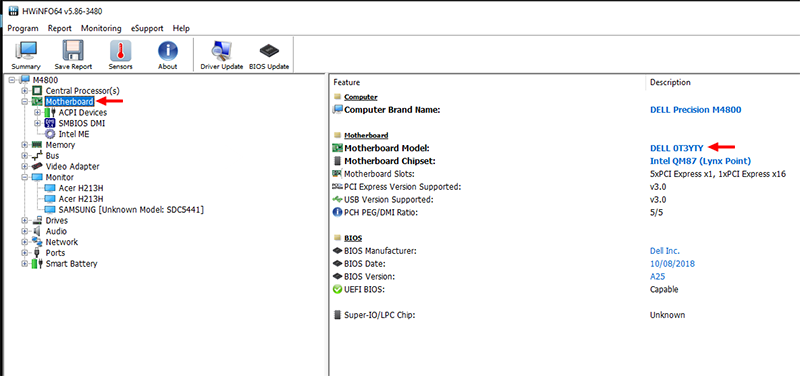800x376 pixels.
Task: Click the A25 BIOS version value
Action: [658, 277]
